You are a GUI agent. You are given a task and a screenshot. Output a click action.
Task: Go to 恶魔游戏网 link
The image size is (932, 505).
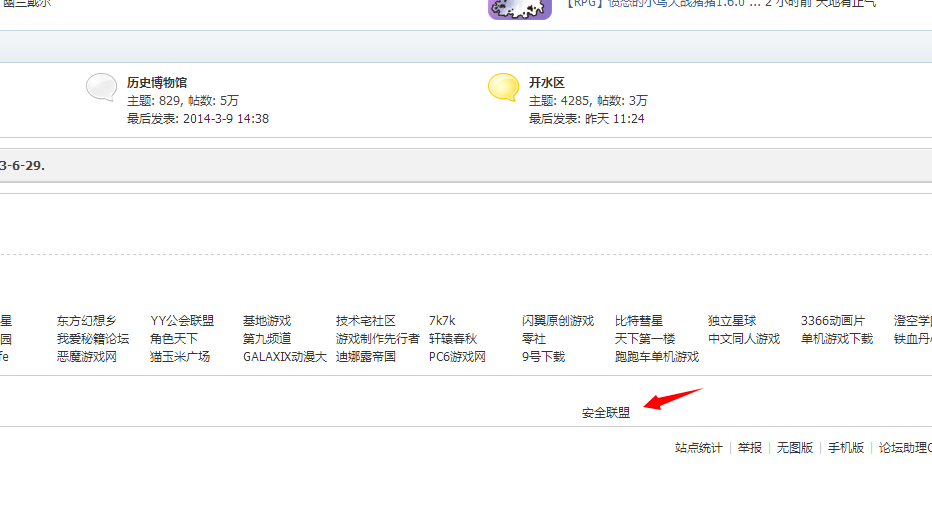87,357
